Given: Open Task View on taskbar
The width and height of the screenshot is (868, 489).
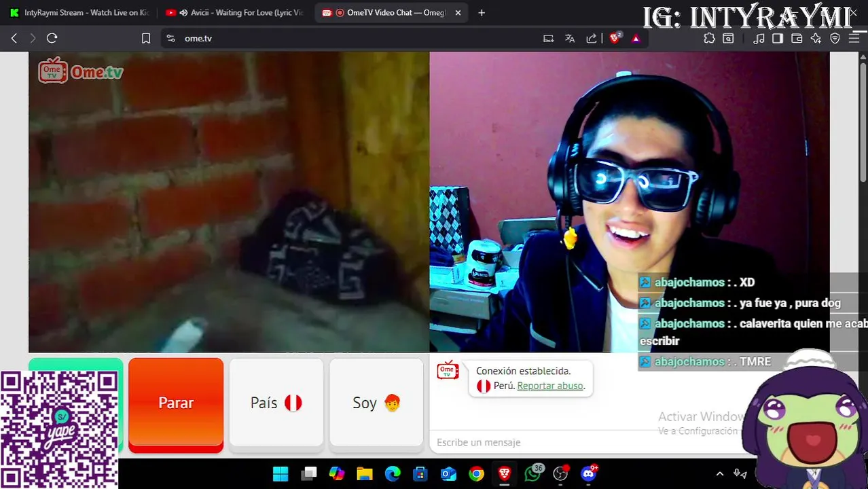Looking at the screenshot, I should point(309,473).
